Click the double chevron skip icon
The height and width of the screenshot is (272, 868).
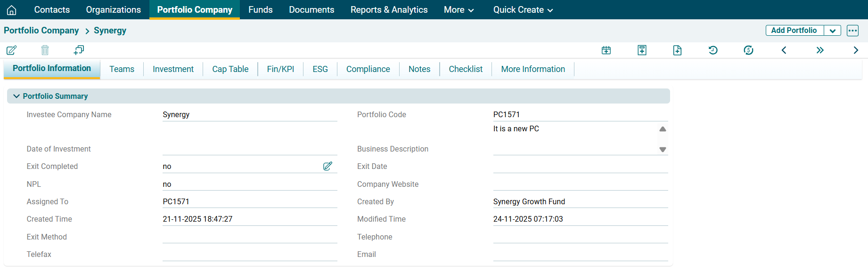click(820, 50)
